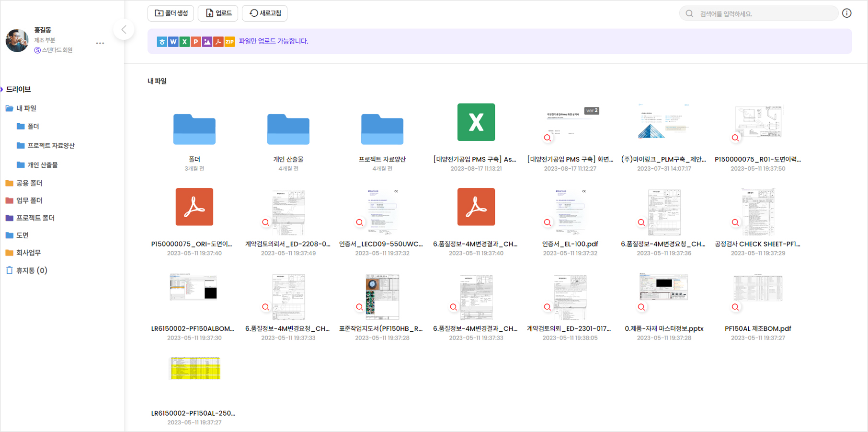Screen dimensions: 868x432
Task: Click the 폴더 생성 button
Action: tap(171, 13)
